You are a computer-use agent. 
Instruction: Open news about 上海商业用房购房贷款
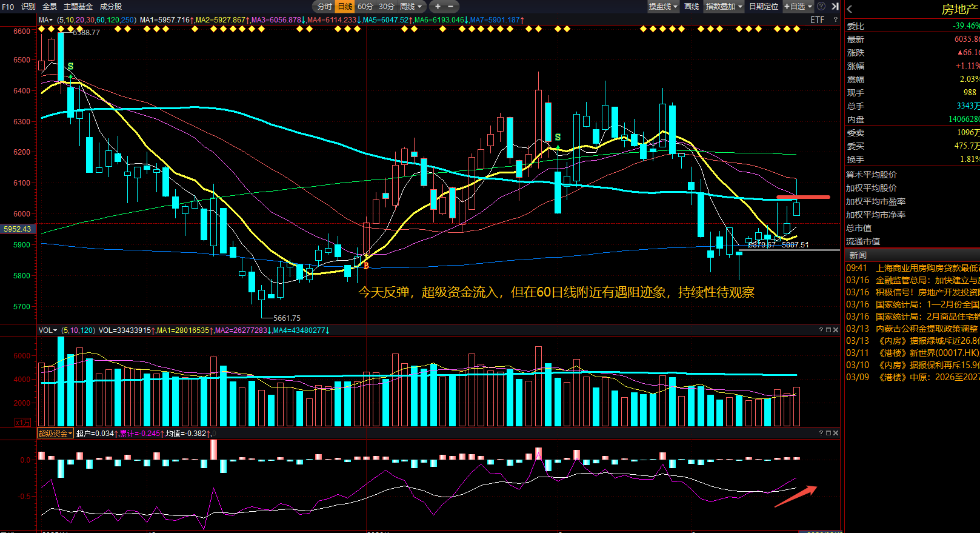point(927,268)
